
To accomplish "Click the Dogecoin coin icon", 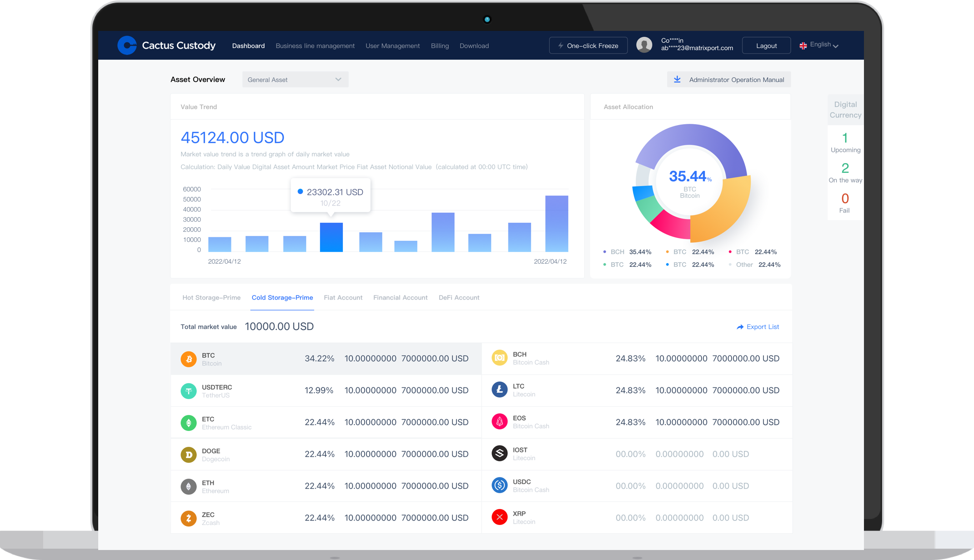I will coord(189,455).
